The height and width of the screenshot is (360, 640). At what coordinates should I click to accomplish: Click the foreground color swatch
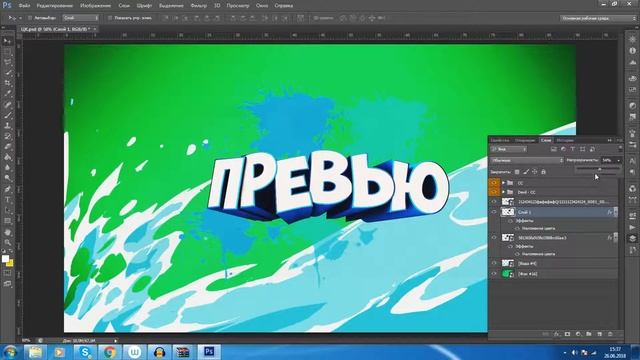click(5, 259)
